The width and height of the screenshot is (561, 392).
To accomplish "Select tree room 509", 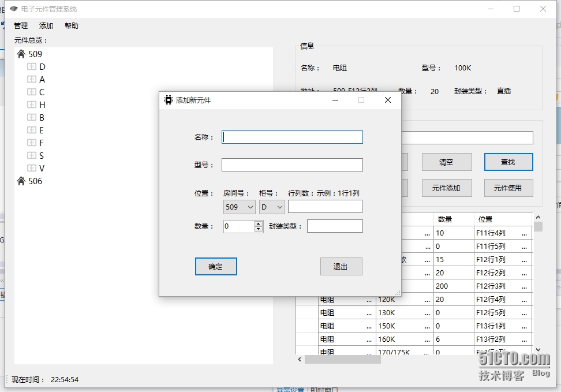I will pos(35,54).
